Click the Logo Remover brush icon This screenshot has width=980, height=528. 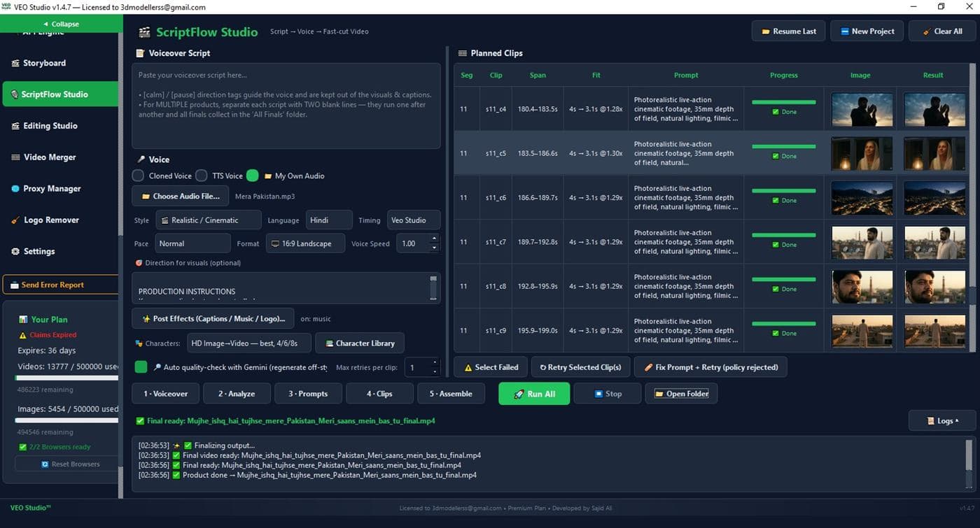(x=15, y=220)
